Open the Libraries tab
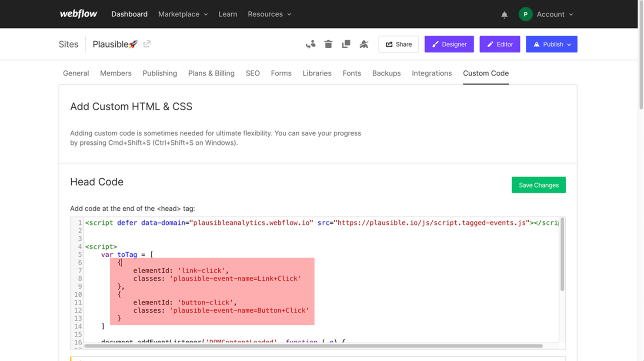Image resolution: width=644 pixels, height=361 pixels. [x=317, y=73]
